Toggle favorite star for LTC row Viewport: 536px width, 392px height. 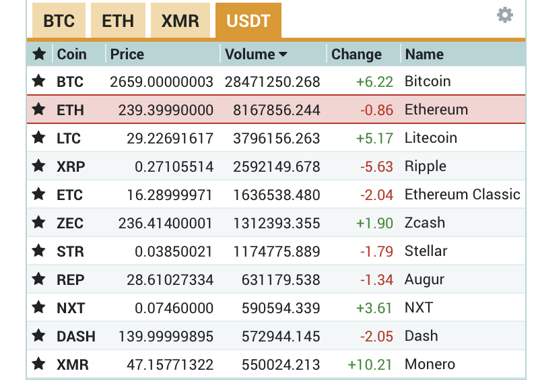[39, 138]
